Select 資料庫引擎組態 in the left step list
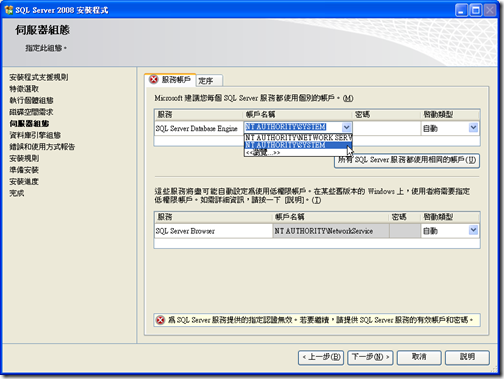This screenshot has width=504, height=379. (35, 135)
